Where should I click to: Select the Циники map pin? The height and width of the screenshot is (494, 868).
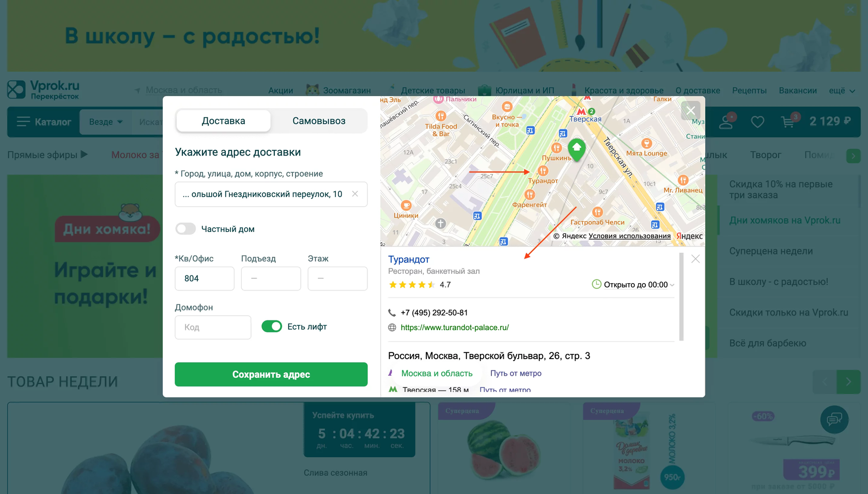point(406,205)
